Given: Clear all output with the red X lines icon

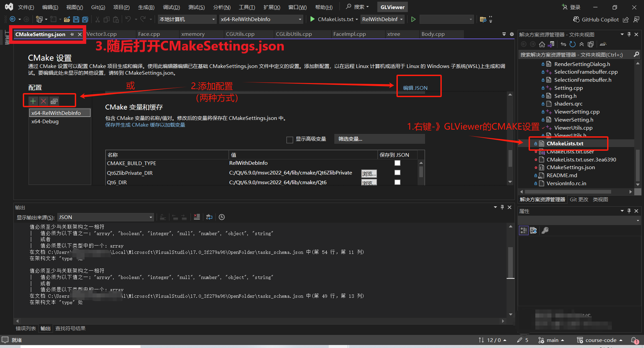Looking at the screenshot, I should click(x=197, y=217).
